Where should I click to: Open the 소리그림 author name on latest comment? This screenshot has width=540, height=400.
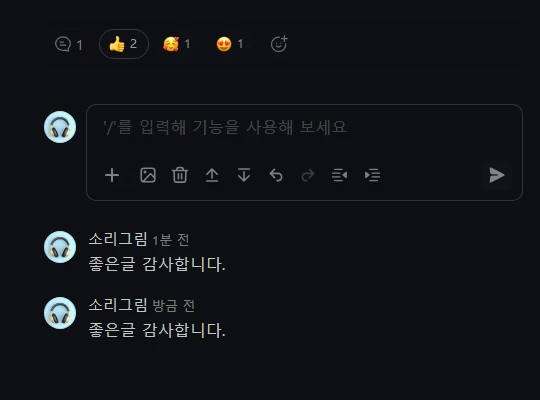coord(118,305)
